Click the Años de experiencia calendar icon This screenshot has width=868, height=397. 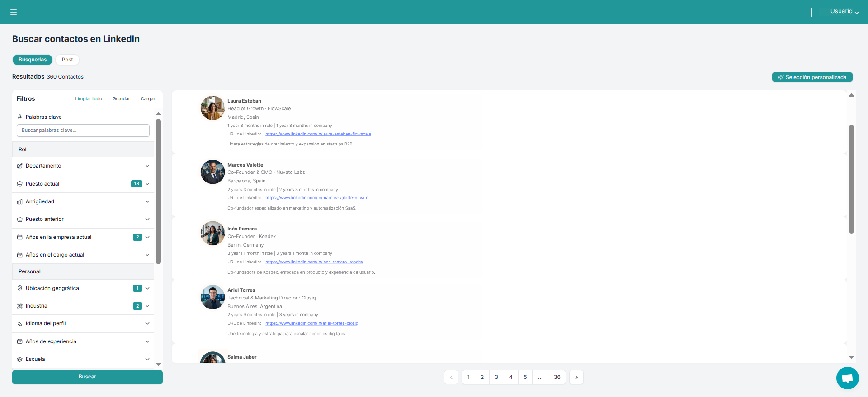[x=20, y=341]
